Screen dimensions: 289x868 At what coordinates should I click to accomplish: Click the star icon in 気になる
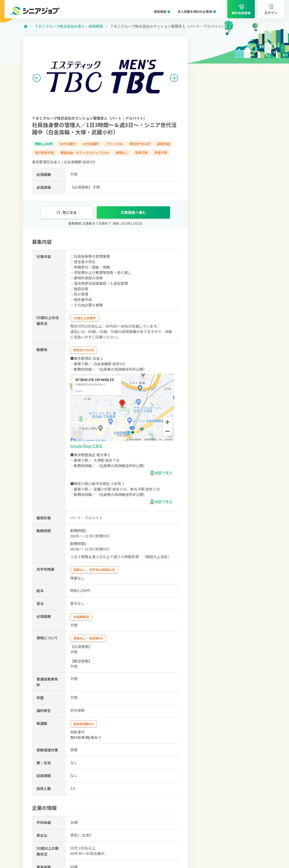(x=59, y=213)
